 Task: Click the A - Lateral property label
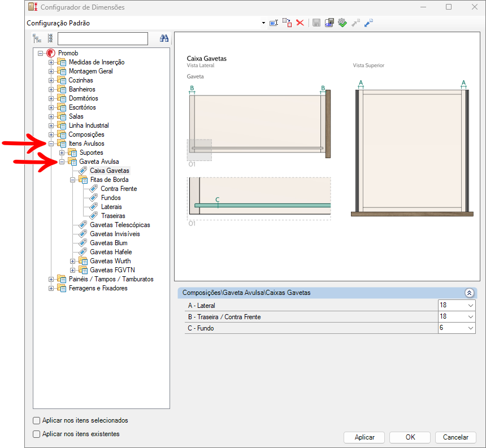202,306
